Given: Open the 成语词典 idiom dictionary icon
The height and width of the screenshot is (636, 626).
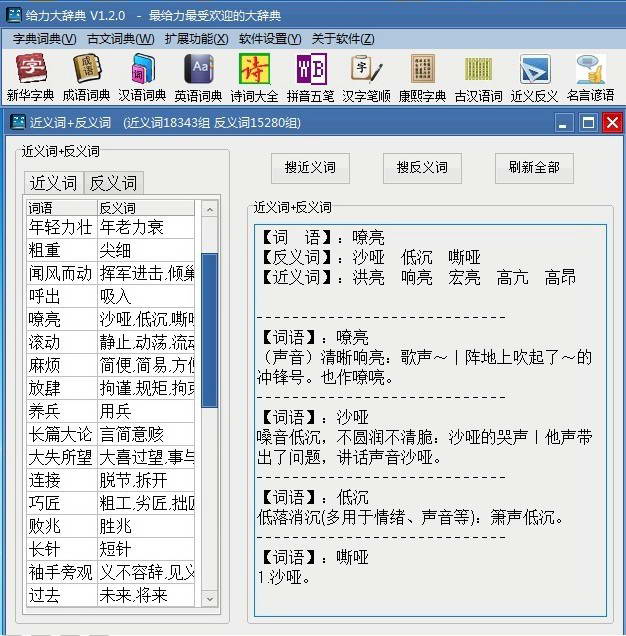Looking at the screenshot, I should point(86,77).
